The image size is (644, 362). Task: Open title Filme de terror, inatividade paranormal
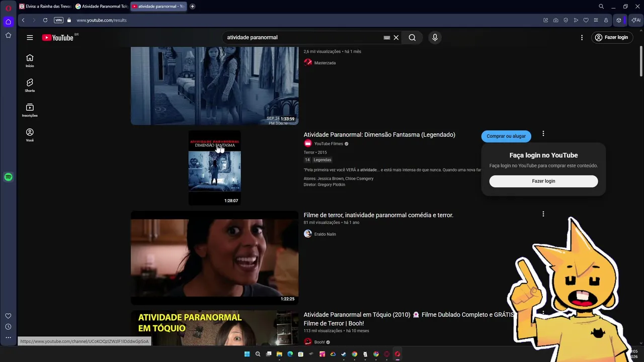click(x=378, y=215)
